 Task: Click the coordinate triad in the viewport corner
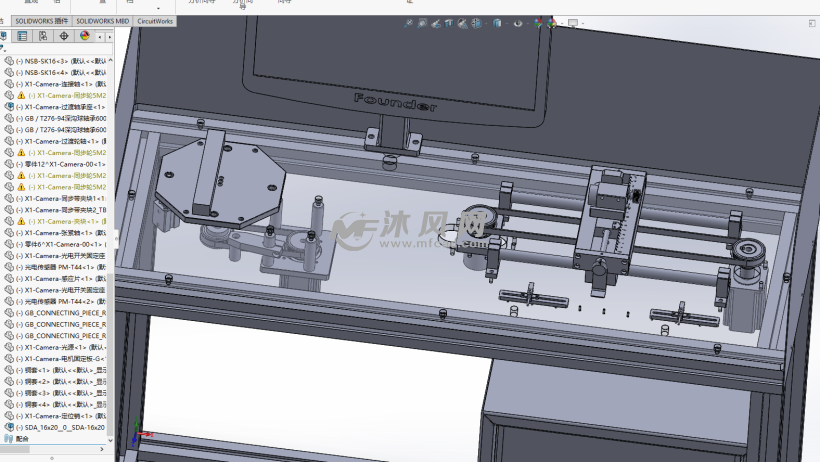click(x=140, y=432)
